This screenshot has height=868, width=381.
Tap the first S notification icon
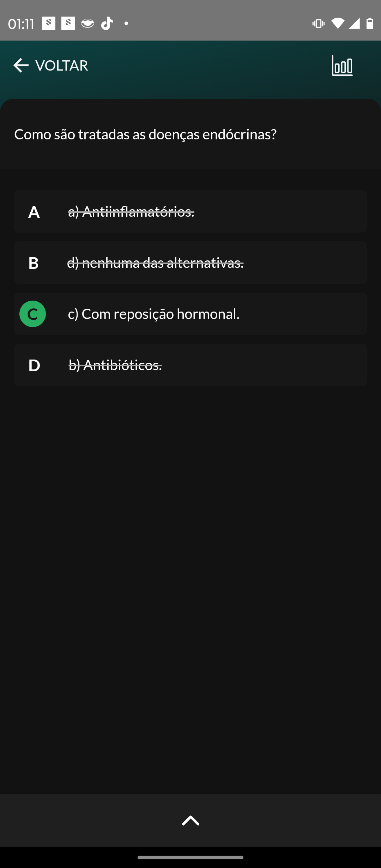[x=49, y=24]
